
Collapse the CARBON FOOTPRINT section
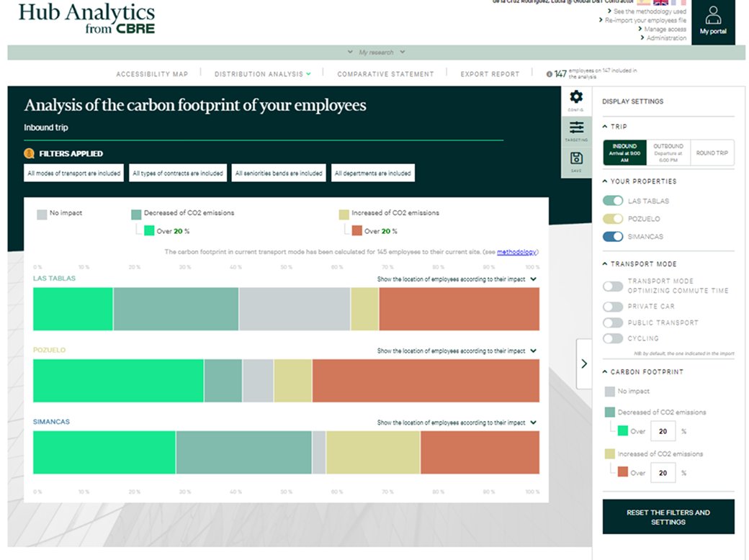643,371
